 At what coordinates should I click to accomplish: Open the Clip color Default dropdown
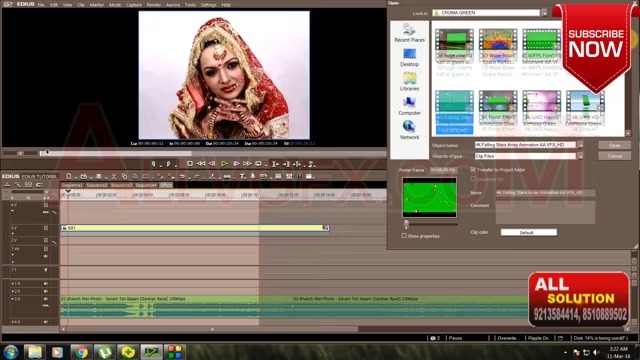pyautogui.click(x=529, y=232)
